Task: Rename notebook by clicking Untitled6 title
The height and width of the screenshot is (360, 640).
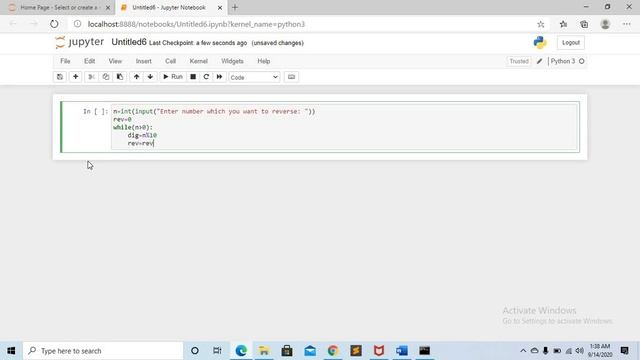Action: pyautogui.click(x=129, y=42)
